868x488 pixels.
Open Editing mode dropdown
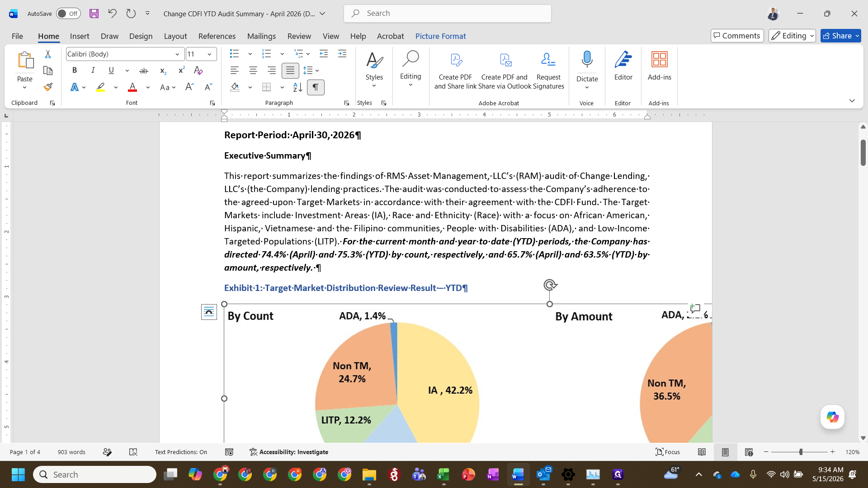click(792, 36)
